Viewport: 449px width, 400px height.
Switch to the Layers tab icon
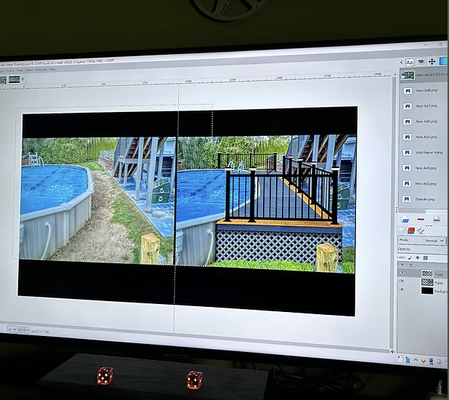pos(402,231)
